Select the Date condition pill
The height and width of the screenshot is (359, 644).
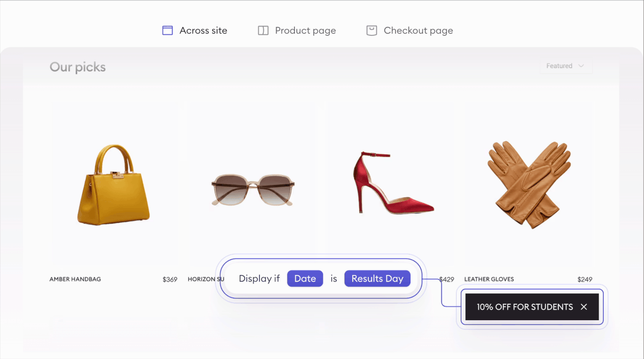point(305,278)
